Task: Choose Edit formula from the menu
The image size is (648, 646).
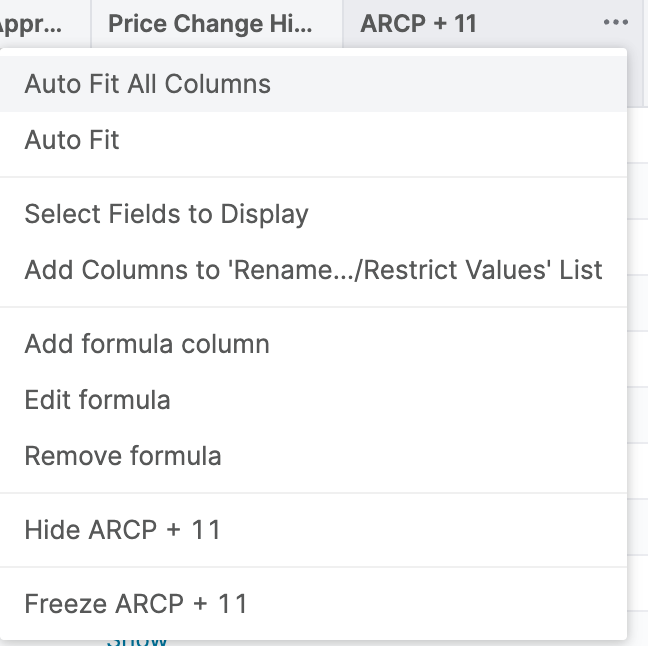Action: [x=97, y=400]
